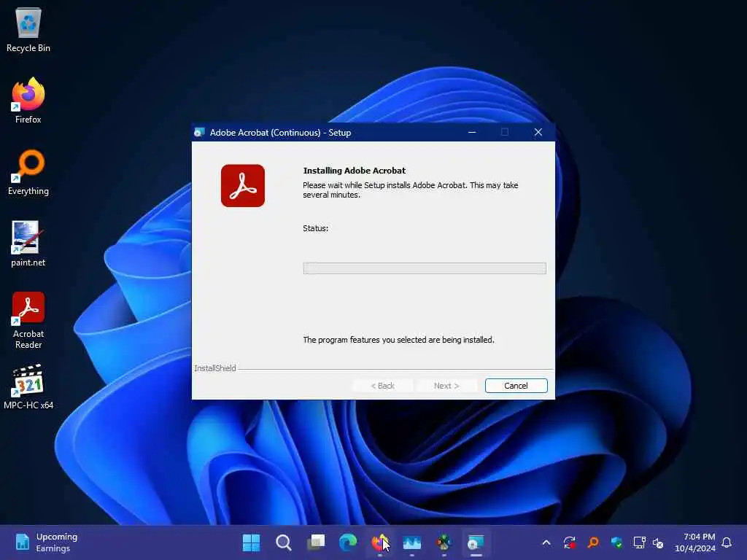
Task: Click the sync status tray icon
Action: coord(570,542)
